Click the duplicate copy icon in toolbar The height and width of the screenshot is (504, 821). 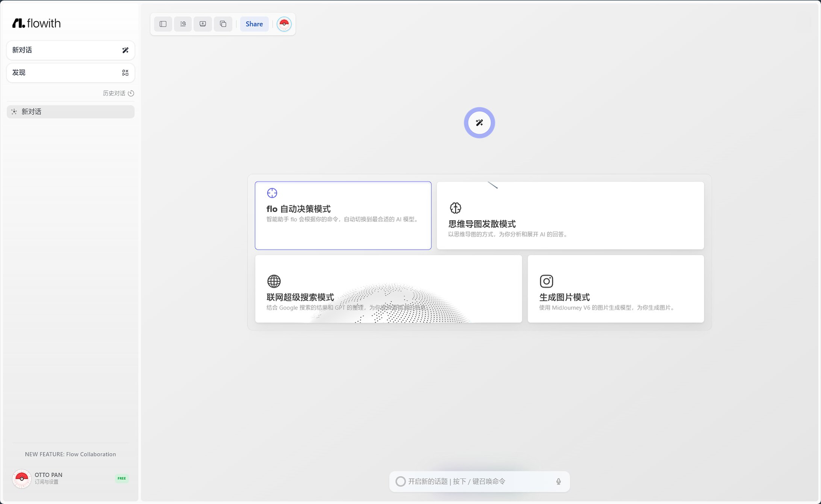pos(223,24)
